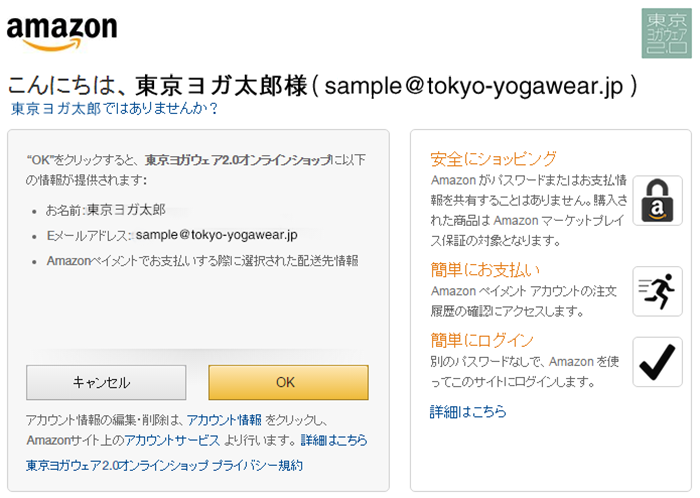Click the 東京ヨガウェア2.0 shop logo
The height and width of the screenshot is (498, 700).
coord(667,33)
